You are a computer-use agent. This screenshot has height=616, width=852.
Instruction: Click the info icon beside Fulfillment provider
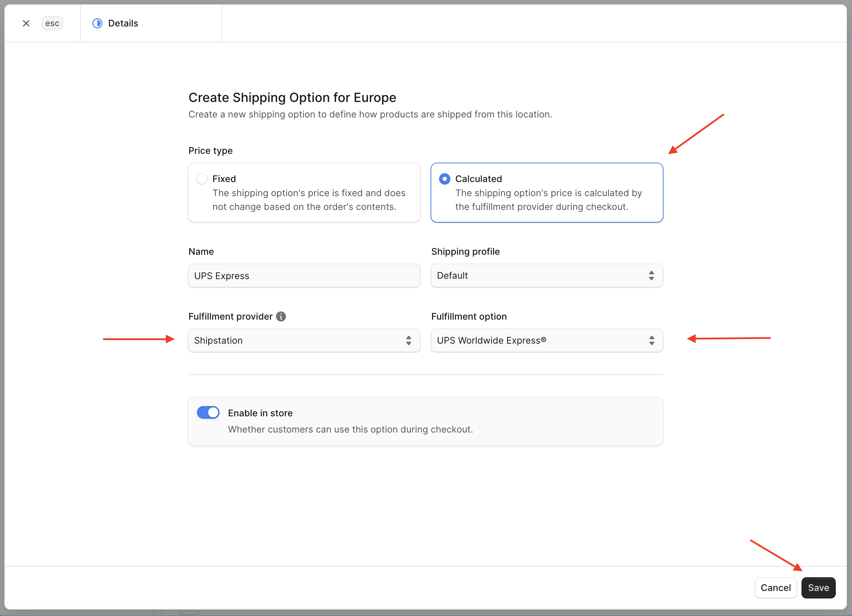click(x=281, y=316)
